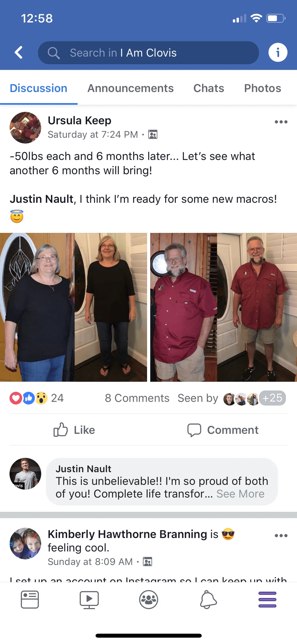The width and height of the screenshot is (297, 644).
Task: Open the hamburger menu icon
Action: 267,599
